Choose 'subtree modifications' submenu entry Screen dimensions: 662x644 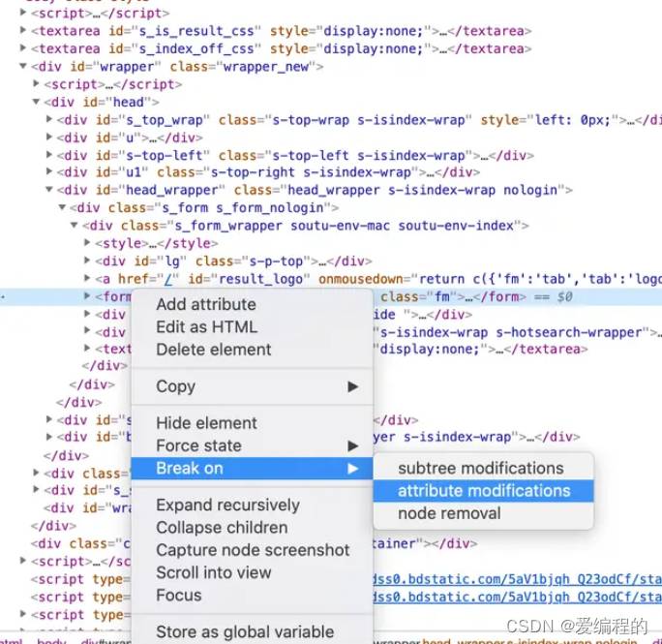[x=480, y=468]
